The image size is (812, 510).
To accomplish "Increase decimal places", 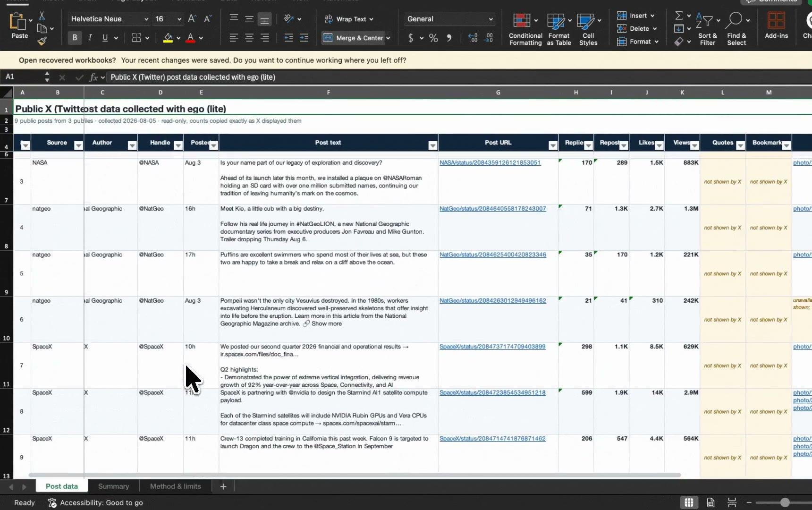I will (x=473, y=38).
